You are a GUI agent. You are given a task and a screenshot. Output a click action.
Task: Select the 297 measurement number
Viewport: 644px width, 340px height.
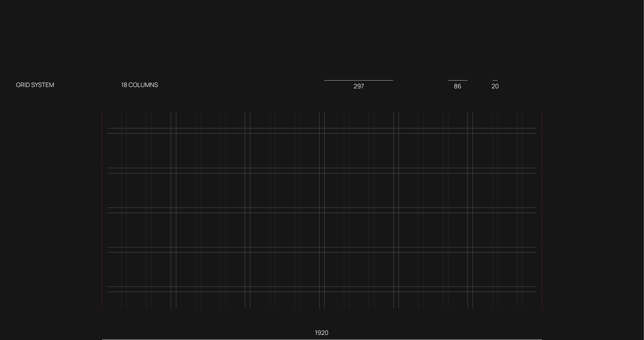click(358, 86)
